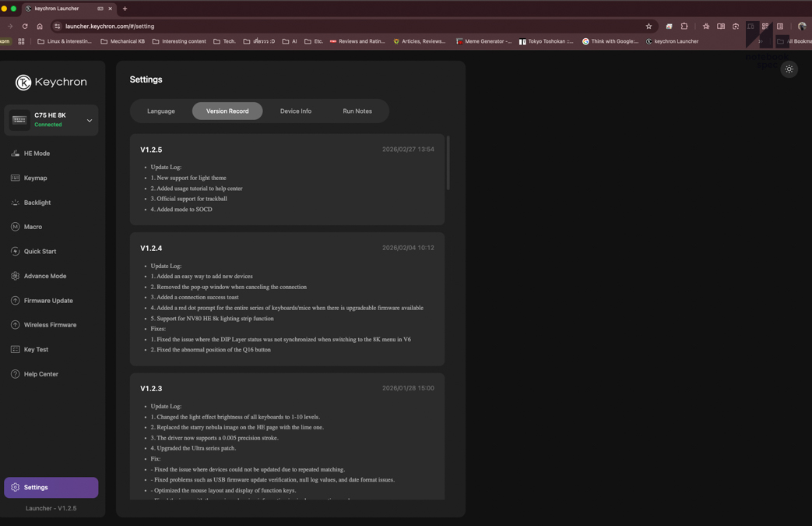Open the Mechanical KB bookmarks folder
The width and height of the screenshot is (812, 526).
pyautogui.click(x=122, y=41)
